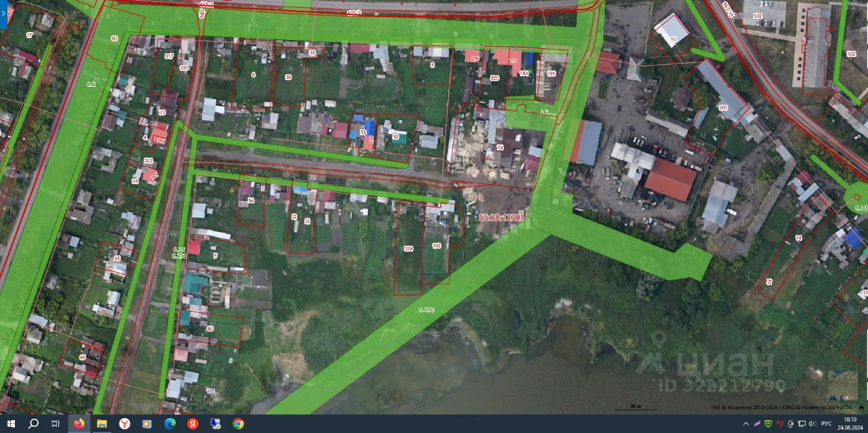868x433 pixels.
Task: Open clock and date 24.06.2024
Action: point(850,423)
